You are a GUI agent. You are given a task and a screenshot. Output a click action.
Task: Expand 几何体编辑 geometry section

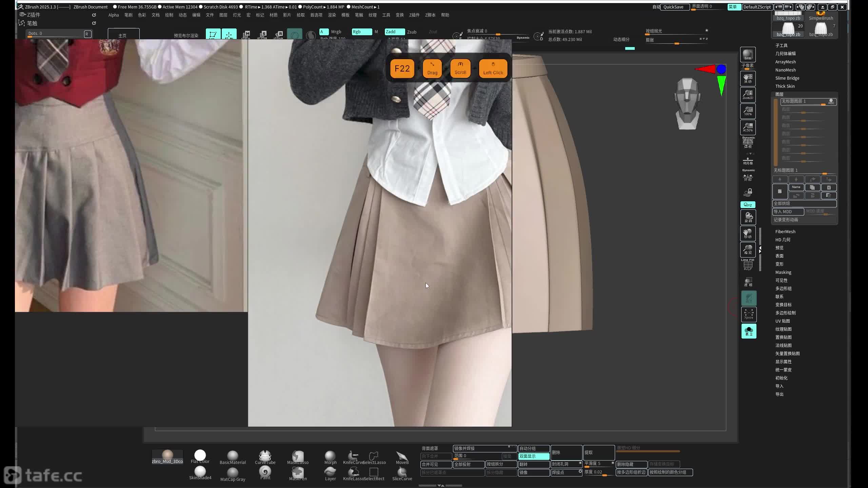click(x=785, y=54)
